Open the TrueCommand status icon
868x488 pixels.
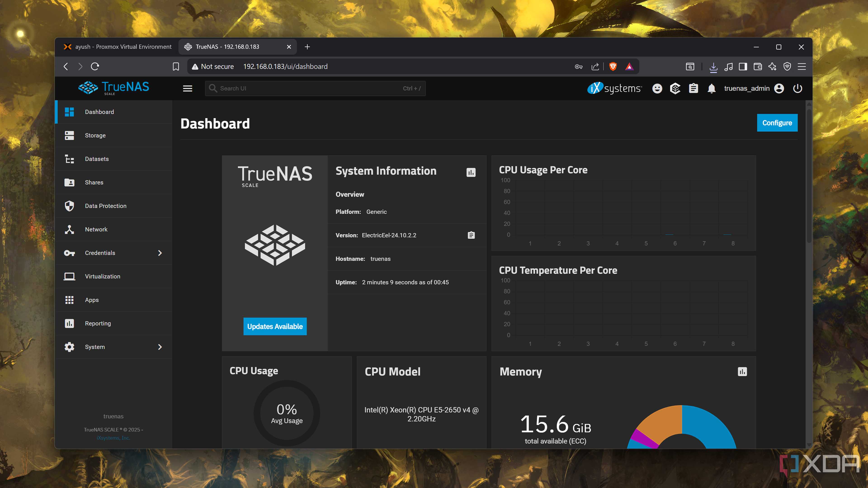click(x=675, y=88)
